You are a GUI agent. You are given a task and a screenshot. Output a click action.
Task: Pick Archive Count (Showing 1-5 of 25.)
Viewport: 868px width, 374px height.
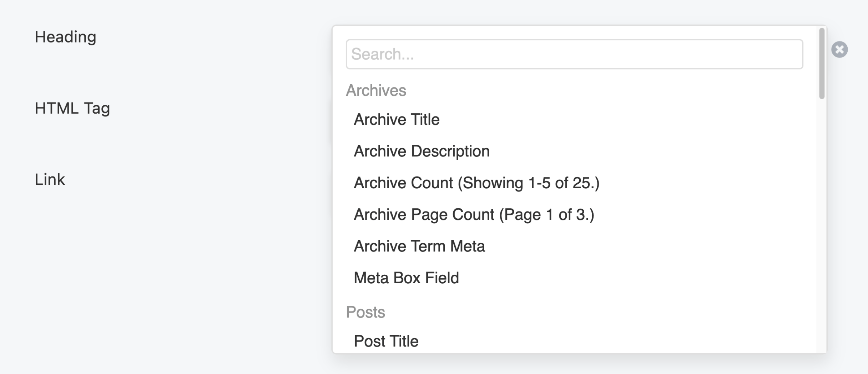[x=476, y=183]
